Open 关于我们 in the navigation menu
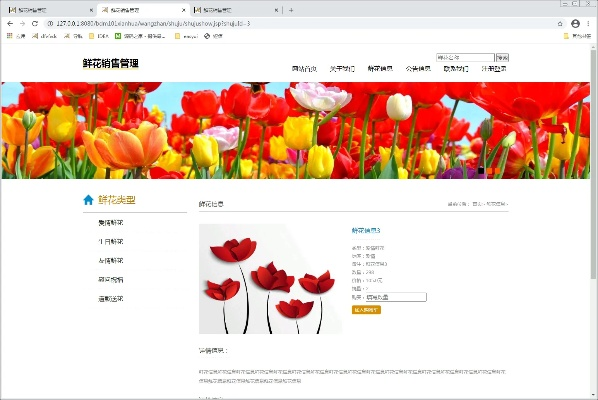 [x=342, y=69]
